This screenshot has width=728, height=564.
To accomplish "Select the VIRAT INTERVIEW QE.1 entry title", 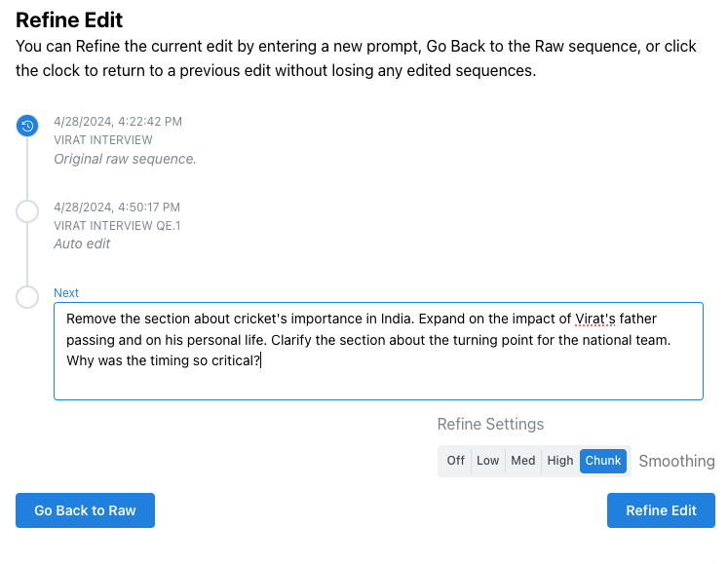I will coord(117,226).
